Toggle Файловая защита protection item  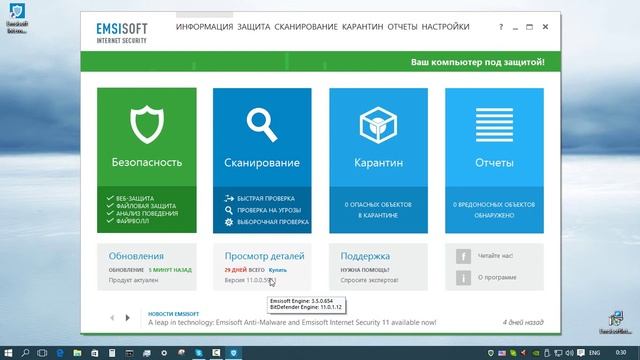[141, 206]
